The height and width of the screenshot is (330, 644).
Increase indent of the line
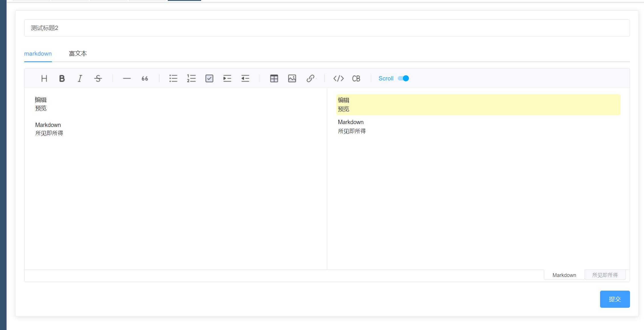coord(227,78)
